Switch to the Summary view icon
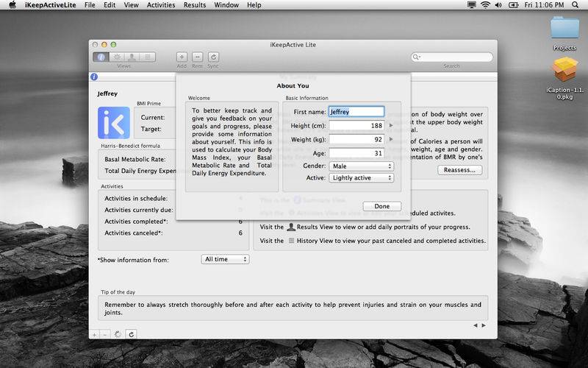Viewport: 588px width, 368px height. [101, 57]
